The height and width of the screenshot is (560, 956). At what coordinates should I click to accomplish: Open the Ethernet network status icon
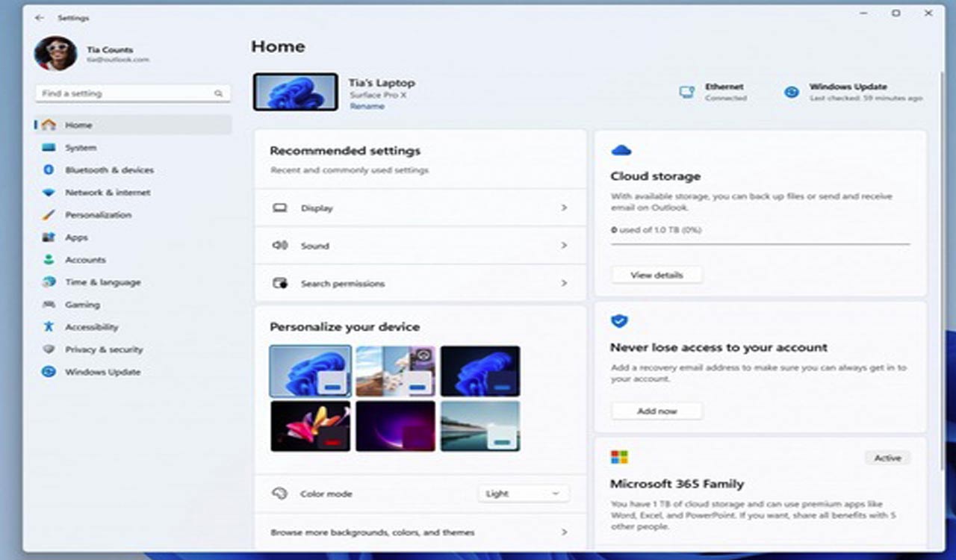pos(686,90)
